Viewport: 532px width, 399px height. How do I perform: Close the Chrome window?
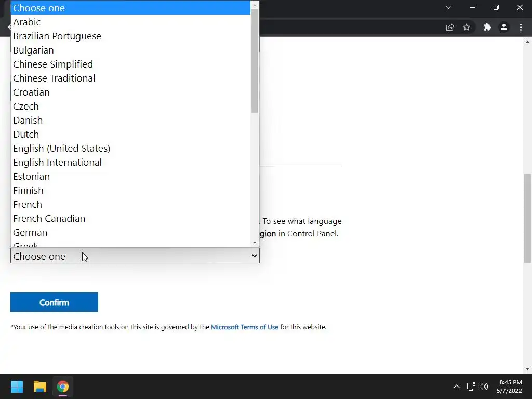520,7
